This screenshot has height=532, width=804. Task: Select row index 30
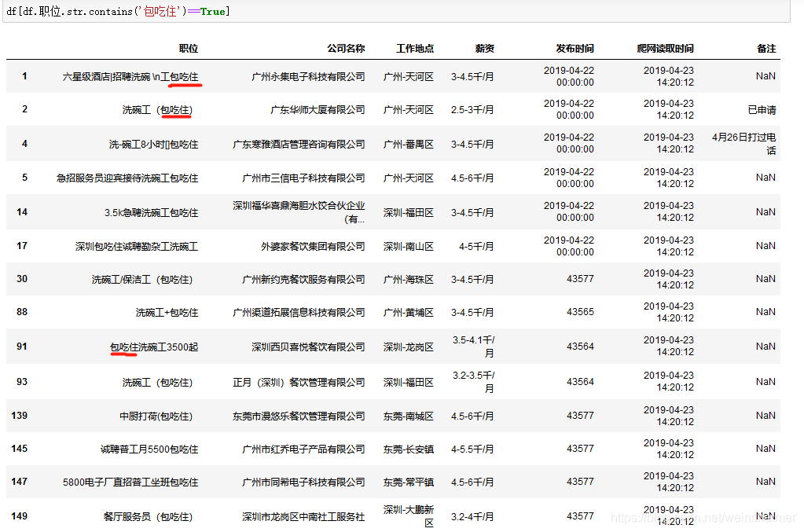click(x=22, y=279)
